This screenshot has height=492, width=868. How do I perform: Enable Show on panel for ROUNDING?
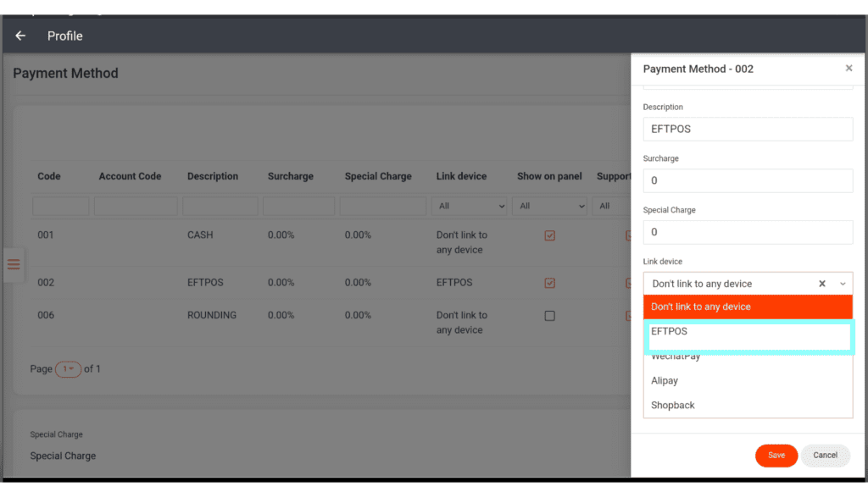549,316
